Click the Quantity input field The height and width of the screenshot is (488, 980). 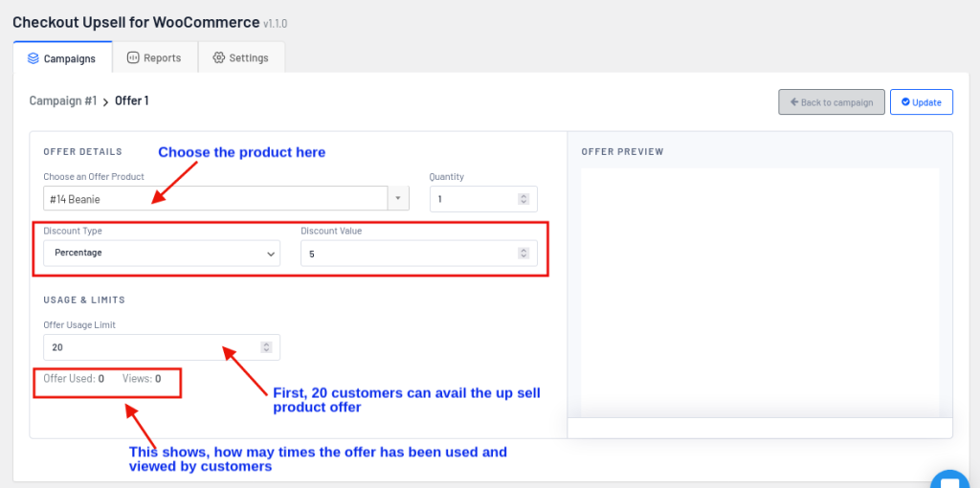pos(483,199)
